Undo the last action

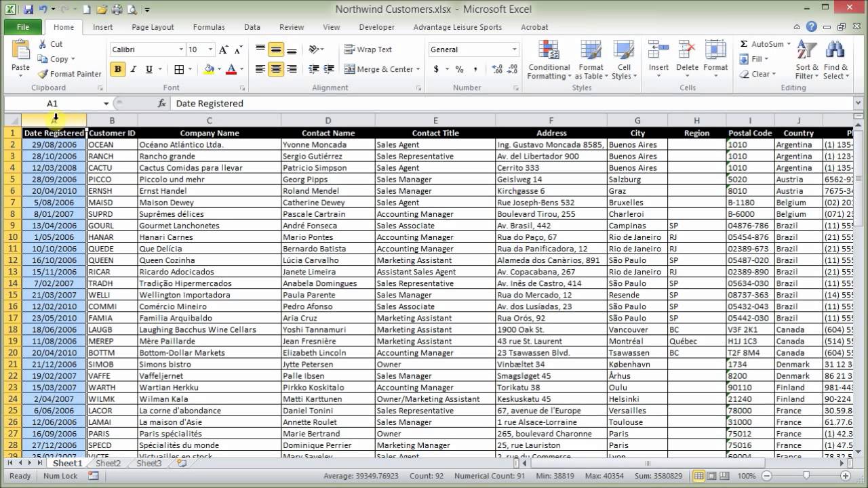point(43,9)
